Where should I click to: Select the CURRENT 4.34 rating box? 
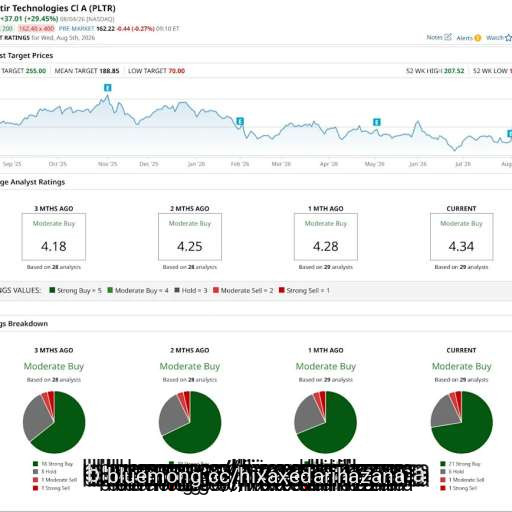click(x=461, y=237)
